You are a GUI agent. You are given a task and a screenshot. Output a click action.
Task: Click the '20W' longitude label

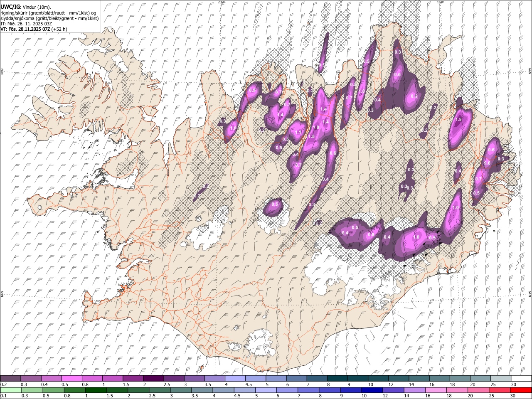point(221,2)
